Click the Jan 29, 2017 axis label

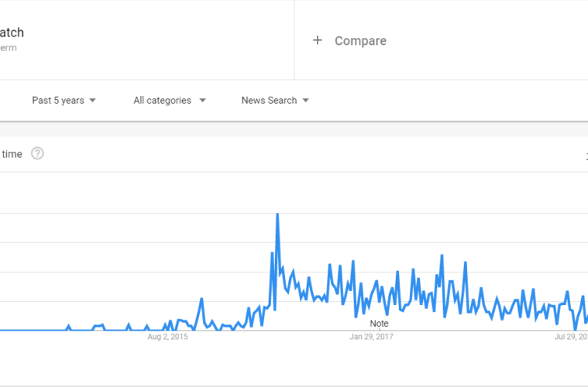371,337
